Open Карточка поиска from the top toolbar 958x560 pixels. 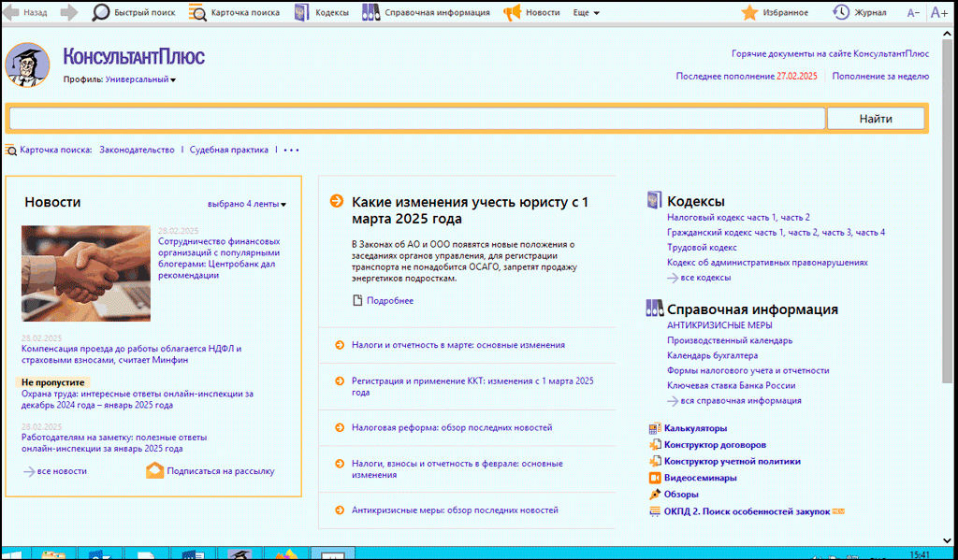click(x=234, y=12)
